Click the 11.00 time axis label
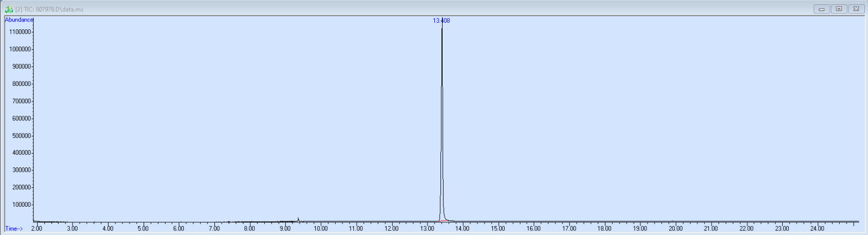 click(356, 228)
